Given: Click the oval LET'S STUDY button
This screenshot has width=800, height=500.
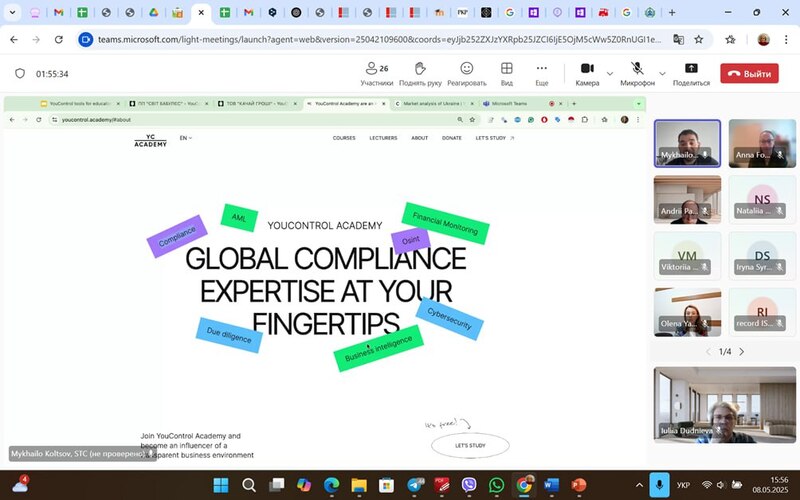Looking at the screenshot, I should pyautogui.click(x=470, y=445).
